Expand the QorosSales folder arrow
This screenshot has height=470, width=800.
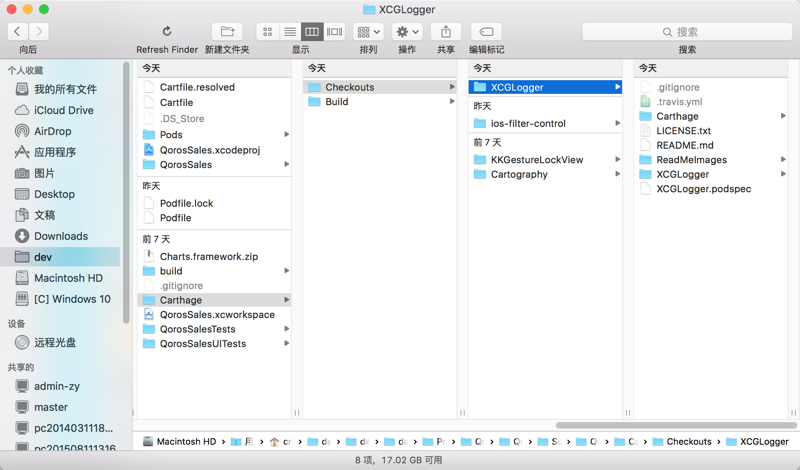286,164
